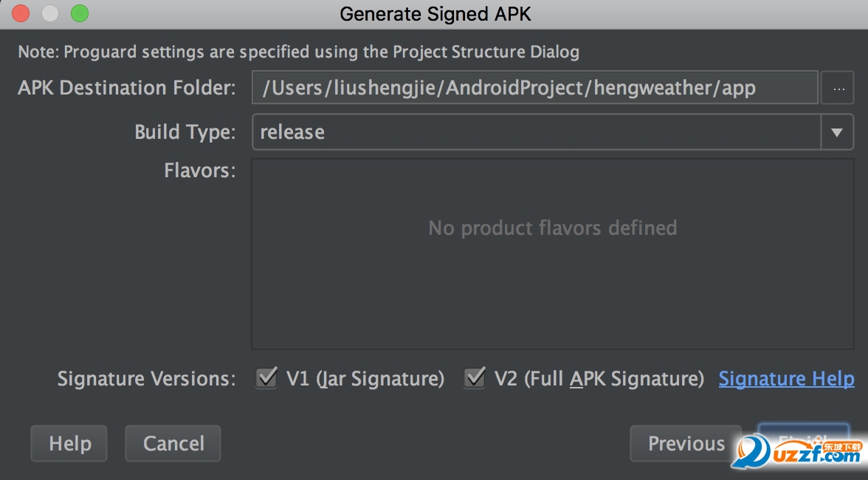Click the yellow minimize window button
The width and height of the screenshot is (868, 480).
click(50, 13)
